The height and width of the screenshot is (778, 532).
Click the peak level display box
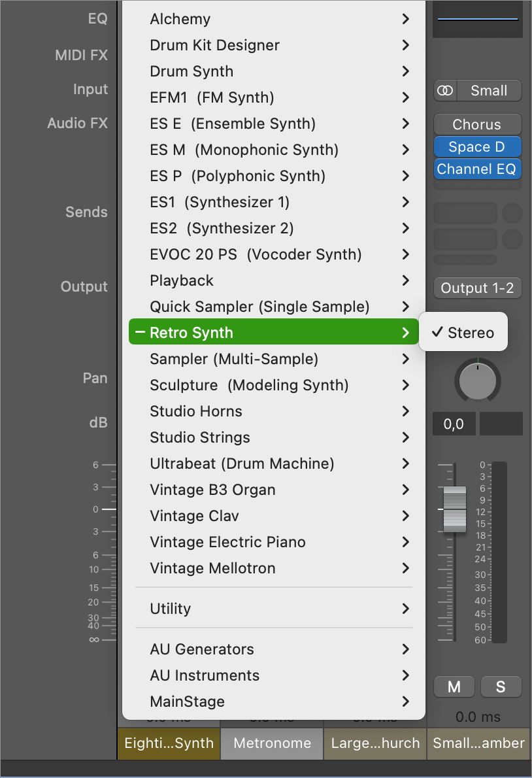point(501,424)
